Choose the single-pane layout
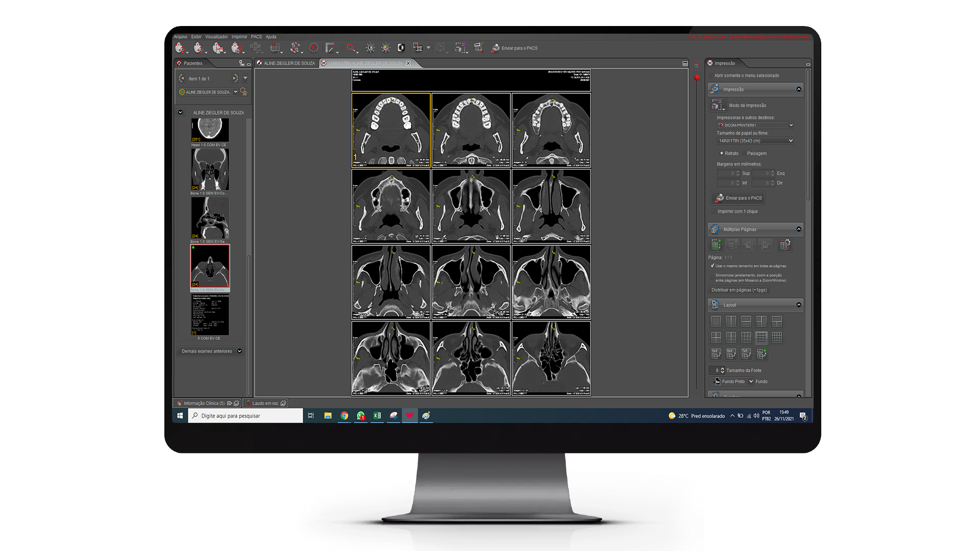The height and width of the screenshot is (551, 980). click(x=716, y=321)
